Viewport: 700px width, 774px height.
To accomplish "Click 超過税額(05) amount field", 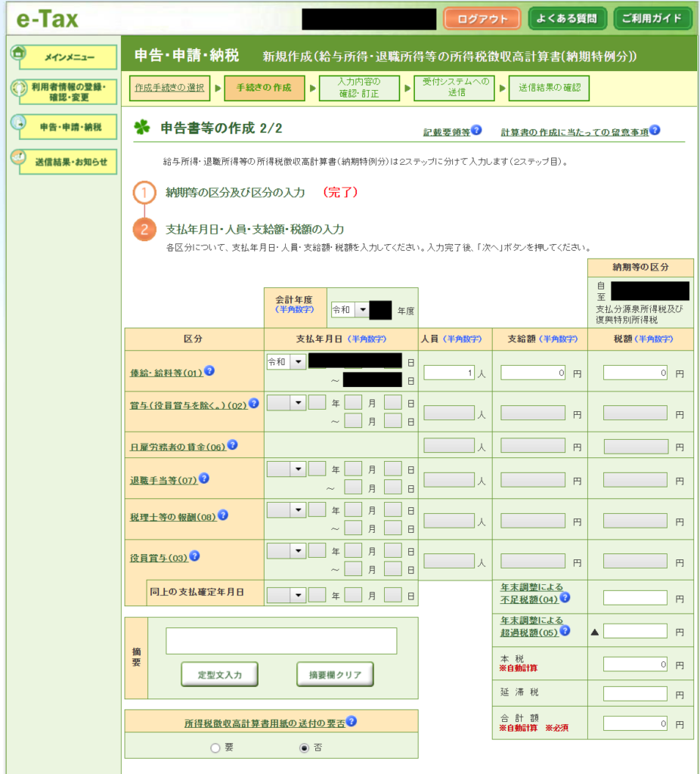I will tap(635, 631).
